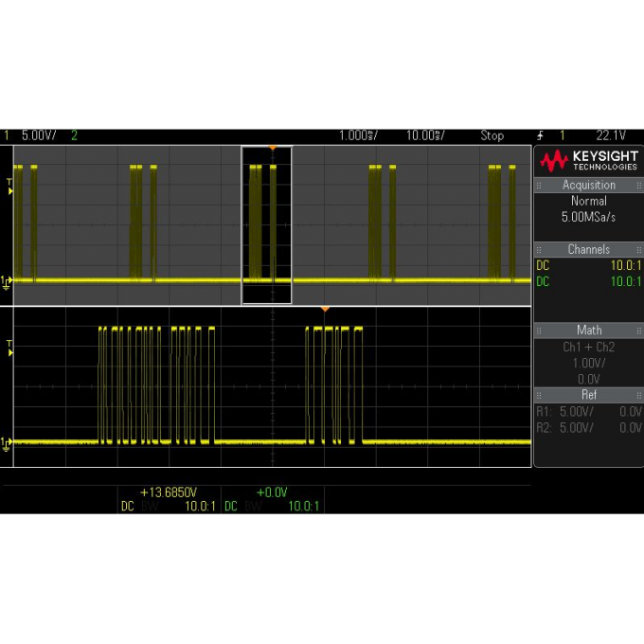
Task: Click channel 1 ground marker in zoom window
Action: tap(7, 444)
